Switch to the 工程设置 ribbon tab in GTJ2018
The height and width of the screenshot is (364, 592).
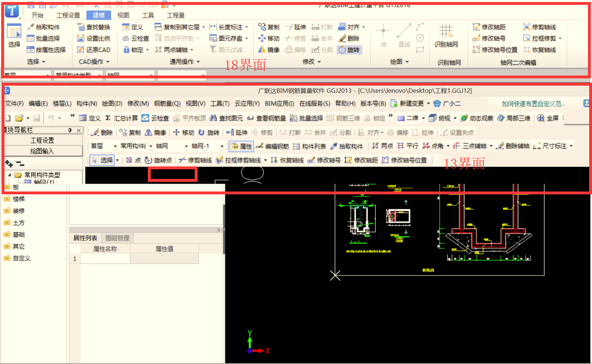68,15
